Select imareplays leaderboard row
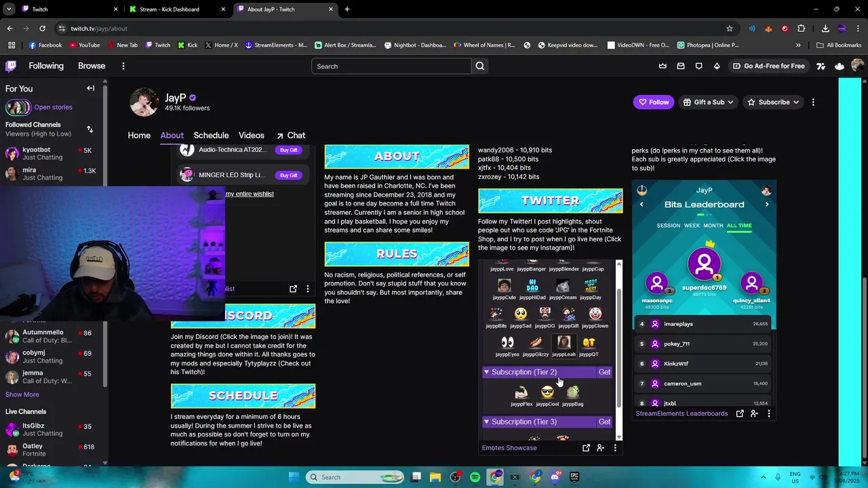 pos(704,324)
